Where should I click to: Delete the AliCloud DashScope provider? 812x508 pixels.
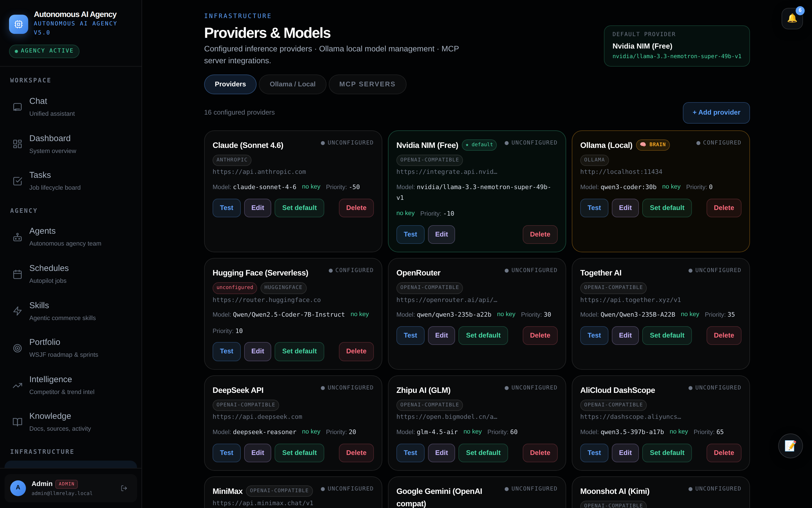[724, 453]
